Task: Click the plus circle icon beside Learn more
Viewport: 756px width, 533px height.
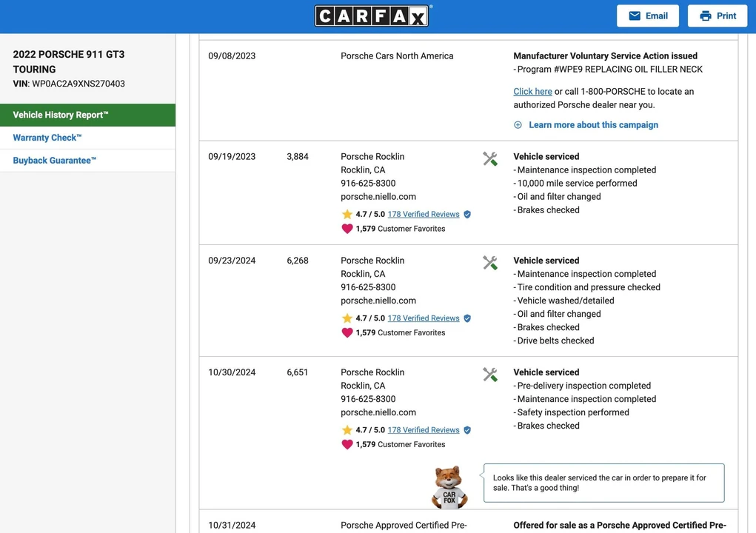Action: pyautogui.click(x=518, y=125)
